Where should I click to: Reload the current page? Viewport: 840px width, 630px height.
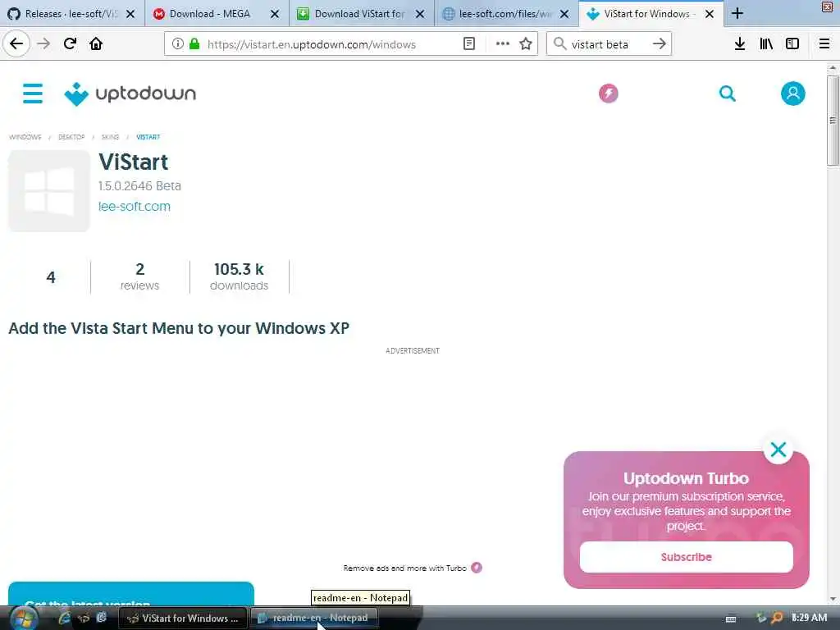coord(70,44)
